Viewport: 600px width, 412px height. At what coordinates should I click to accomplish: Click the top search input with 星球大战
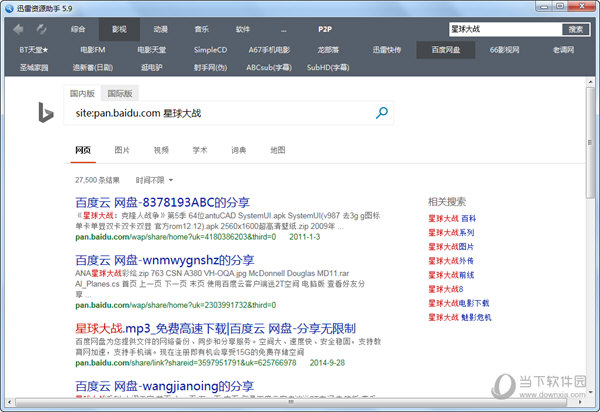point(505,29)
